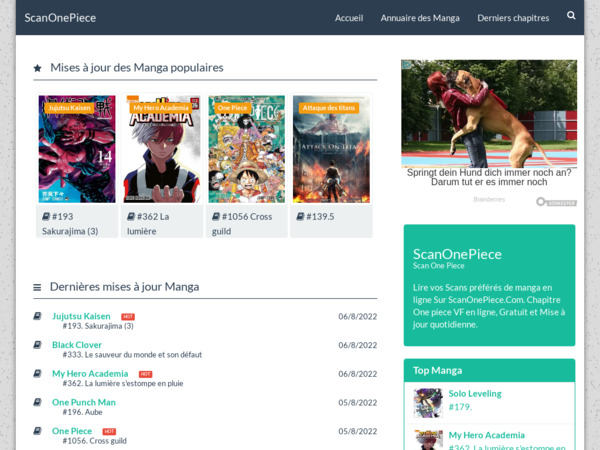Click book icon next to #1056 in card
The width and height of the screenshot is (600, 450).
(x=216, y=217)
